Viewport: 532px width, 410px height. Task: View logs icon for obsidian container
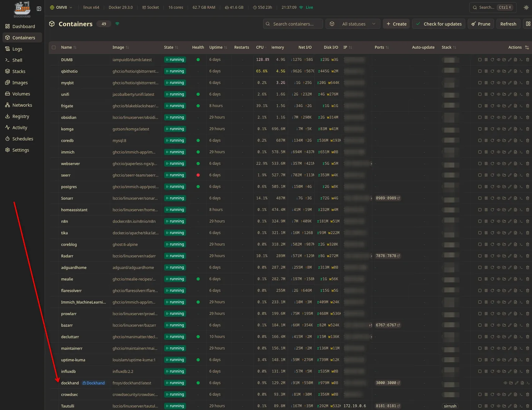click(x=515, y=117)
